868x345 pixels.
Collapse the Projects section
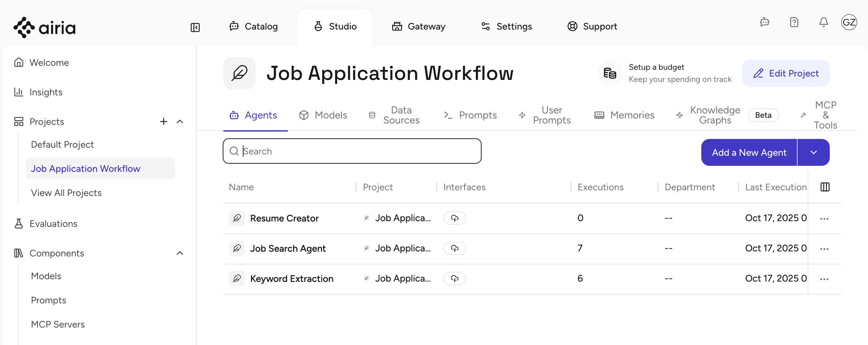click(x=180, y=121)
